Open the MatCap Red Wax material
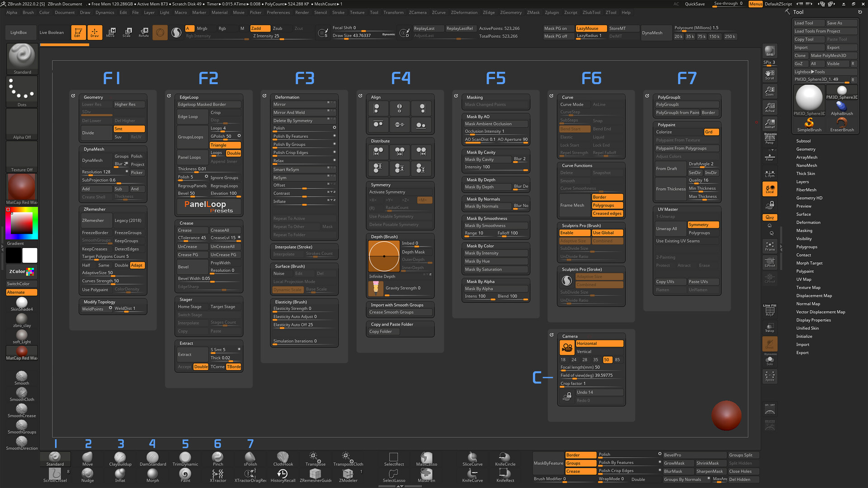 pos(21,187)
